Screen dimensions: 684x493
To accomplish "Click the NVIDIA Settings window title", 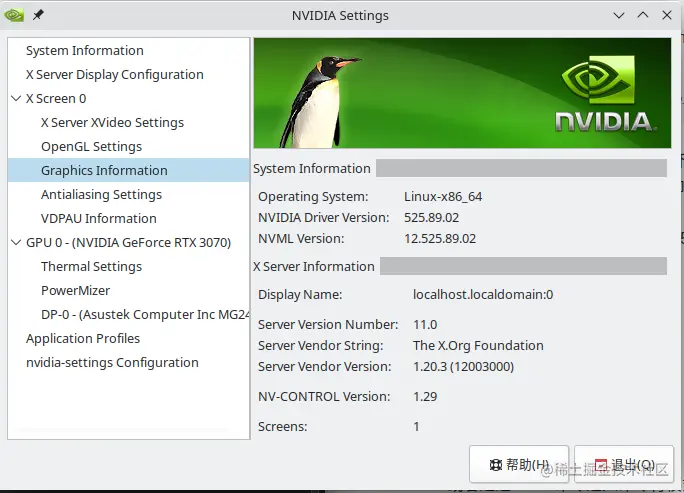I will pyautogui.click(x=340, y=16).
